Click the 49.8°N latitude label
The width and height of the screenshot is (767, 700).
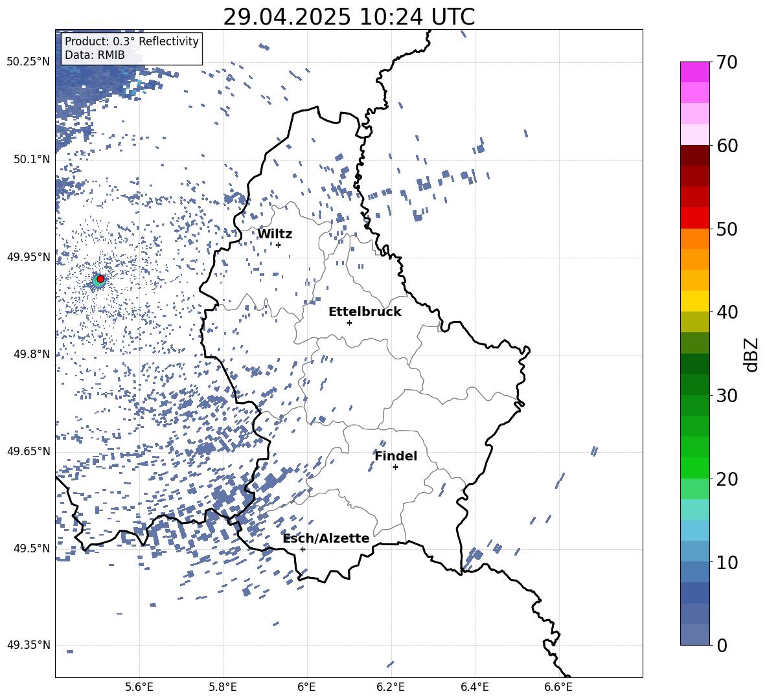32,354
